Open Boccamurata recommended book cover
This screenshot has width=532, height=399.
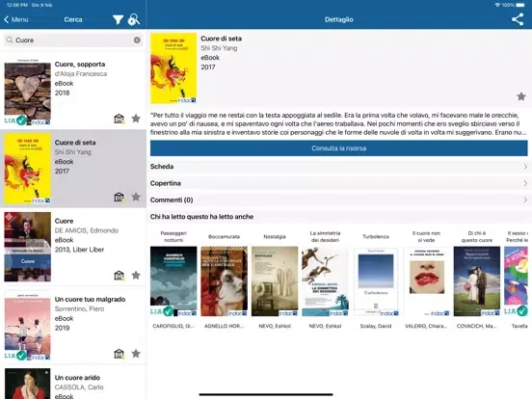(x=224, y=281)
